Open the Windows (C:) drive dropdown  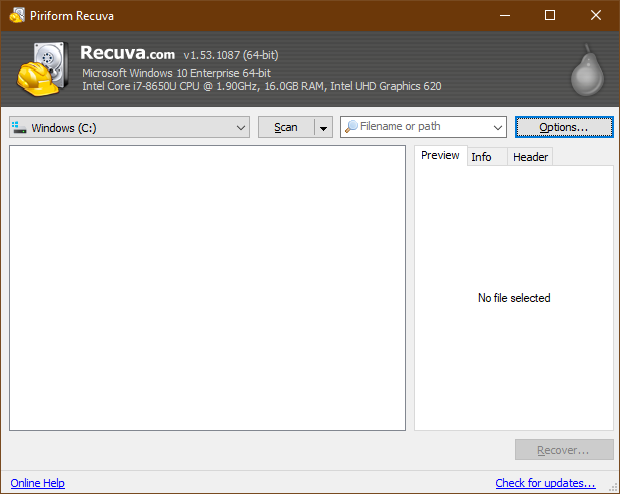[241, 128]
